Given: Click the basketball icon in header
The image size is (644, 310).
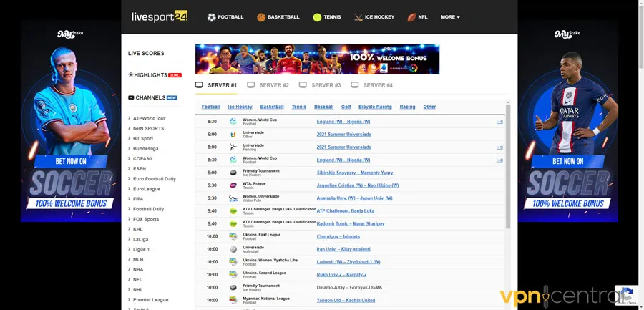Looking at the screenshot, I should [x=261, y=17].
